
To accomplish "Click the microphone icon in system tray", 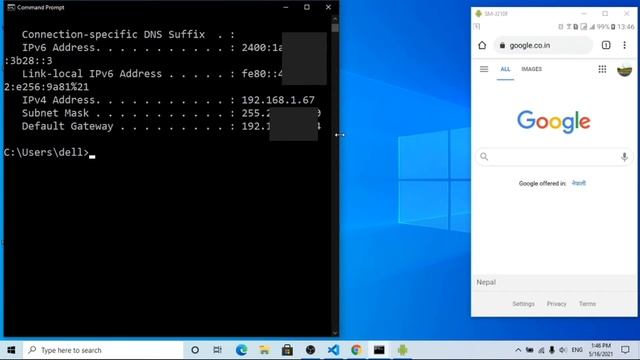I will tap(552, 350).
